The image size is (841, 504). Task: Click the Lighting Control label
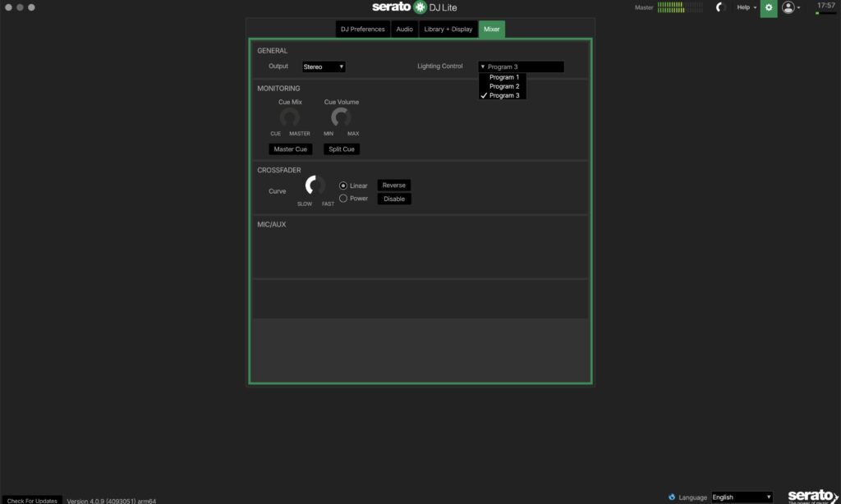[440, 66]
